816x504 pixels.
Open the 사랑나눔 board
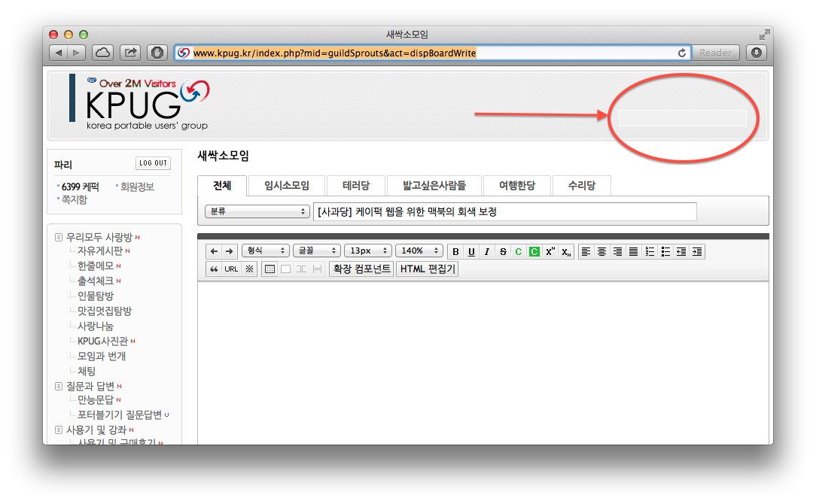(96, 326)
